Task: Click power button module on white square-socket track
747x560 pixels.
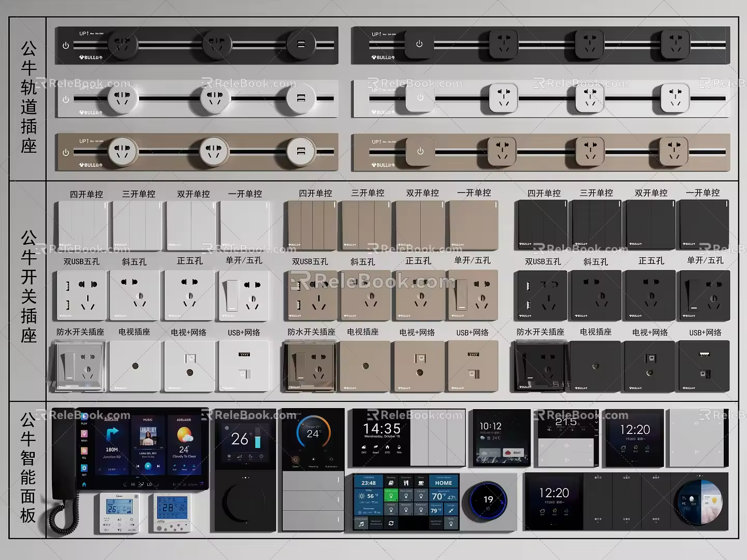Action: (x=420, y=97)
